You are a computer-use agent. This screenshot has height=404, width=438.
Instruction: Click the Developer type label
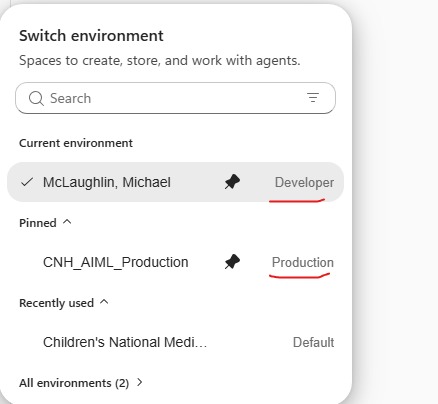pos(304,182)
